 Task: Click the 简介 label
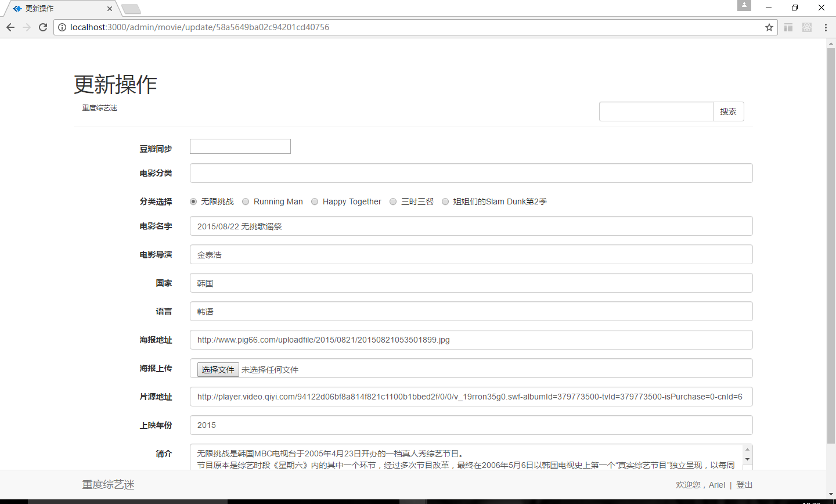tap(164, 453)
